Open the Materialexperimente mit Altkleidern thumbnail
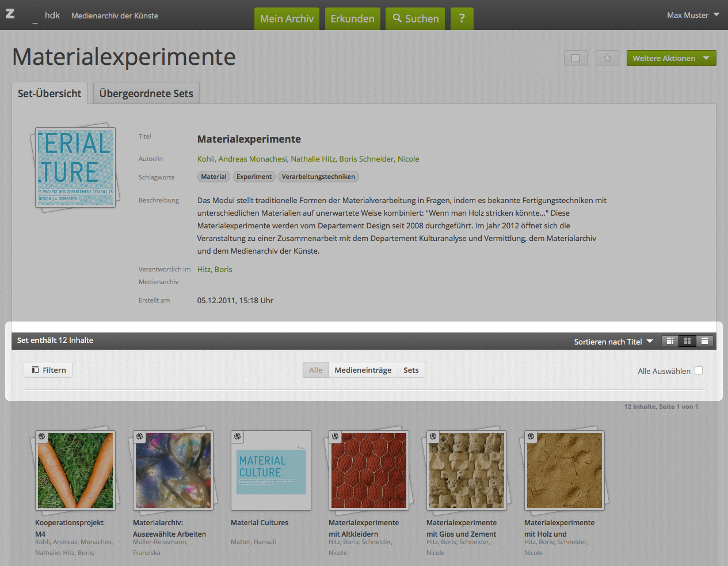 point(369,471)
